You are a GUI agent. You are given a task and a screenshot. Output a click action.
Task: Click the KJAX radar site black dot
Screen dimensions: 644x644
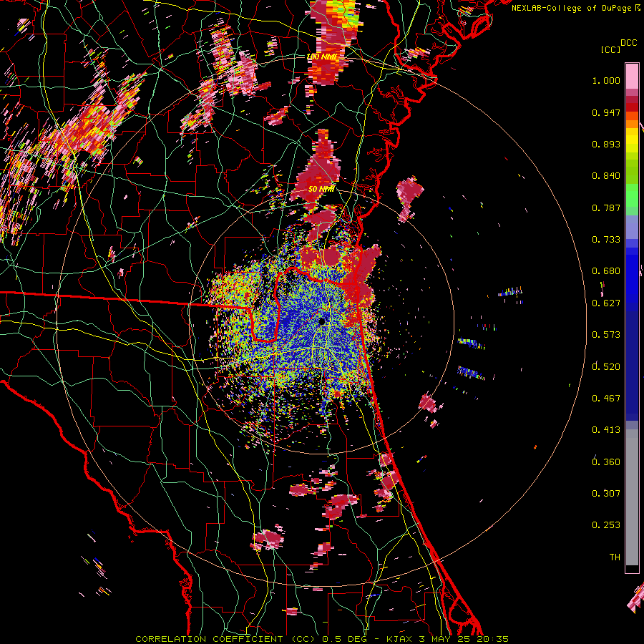tap(322, 321)
